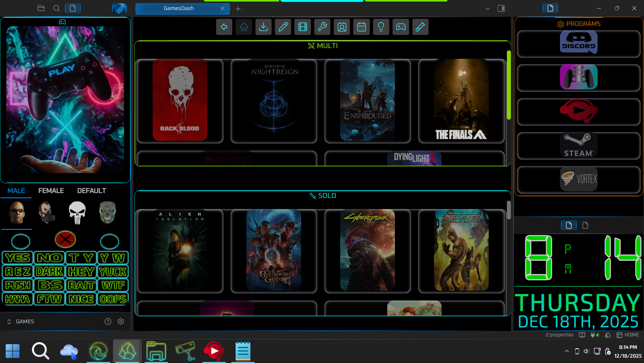This screenshot has height=363, width=644.
Task: Open folder icon in top-left bar
Action: pyautogui.click(x=41, y=8)
